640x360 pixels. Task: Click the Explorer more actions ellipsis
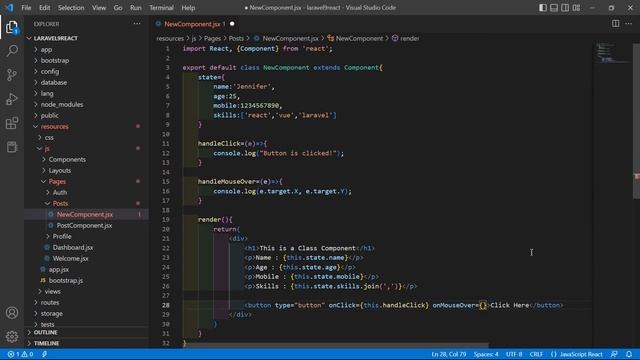coord(137,24)
